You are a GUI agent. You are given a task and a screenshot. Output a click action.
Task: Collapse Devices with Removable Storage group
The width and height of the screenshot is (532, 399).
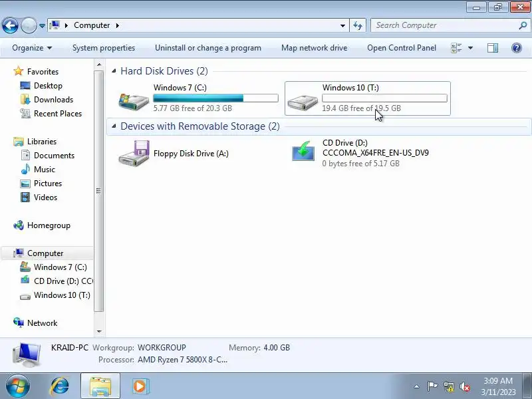114,126
